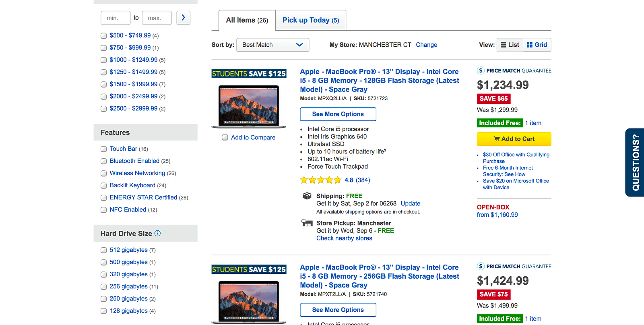Check the $500 - $749.99 price filter
Image resolution: width=644 pixels, height=325 pixels.
coord(104,36)
